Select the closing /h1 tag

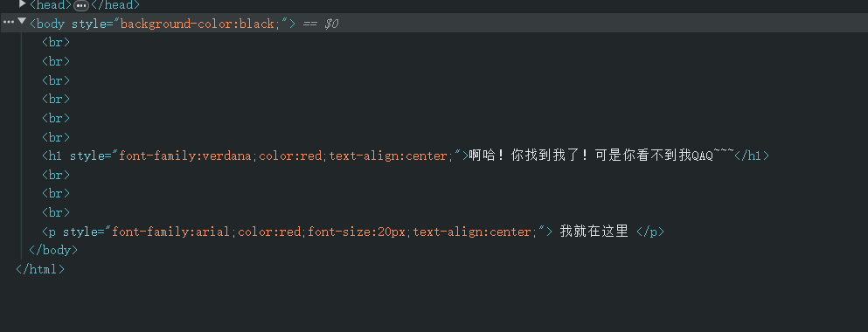(x=752, y=156)
